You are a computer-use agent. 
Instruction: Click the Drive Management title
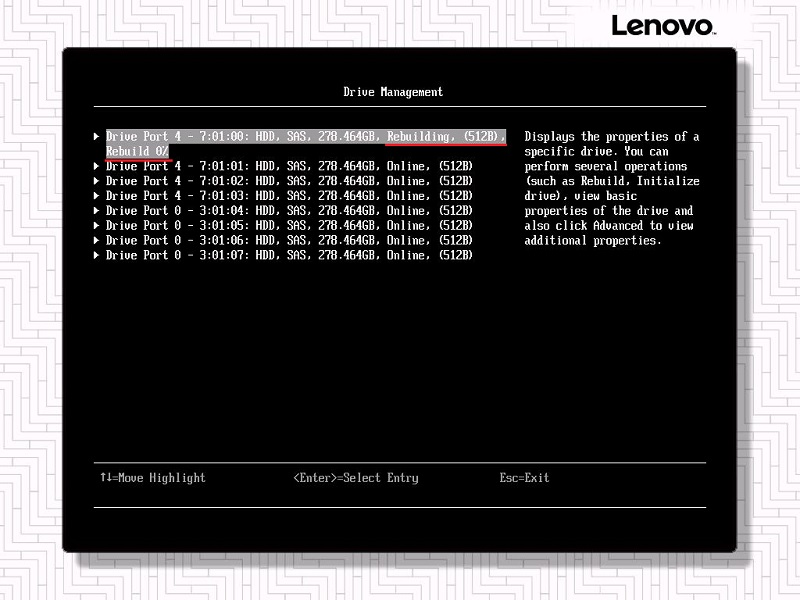pos(393,92)
